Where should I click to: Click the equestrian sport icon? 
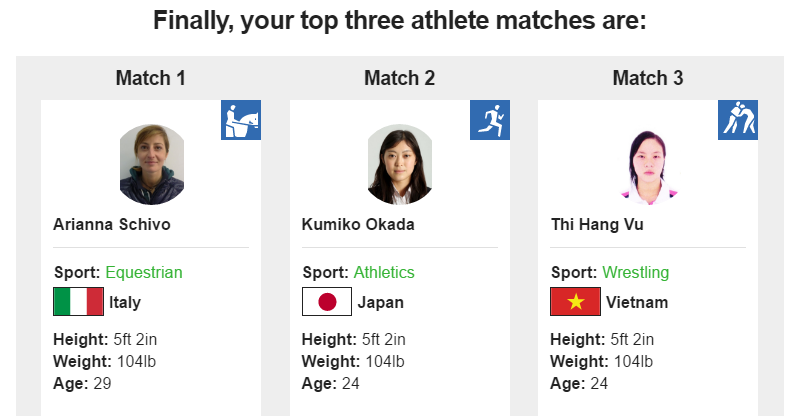(241, 120)
